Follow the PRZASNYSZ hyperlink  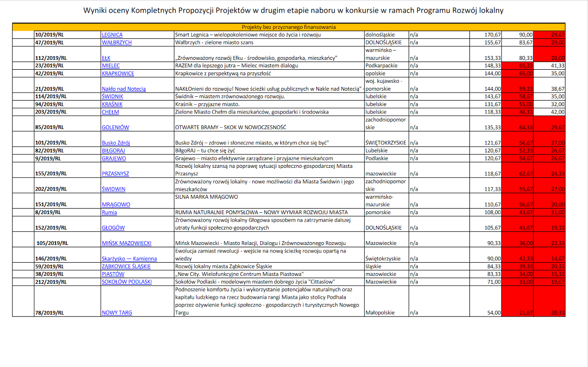(x=115, y=173)
